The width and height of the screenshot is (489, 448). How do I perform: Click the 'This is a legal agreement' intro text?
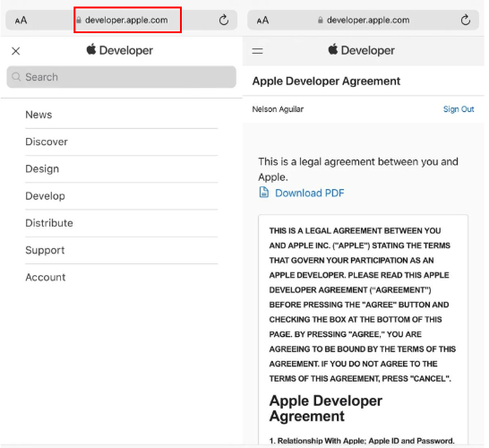click(x=358, y=169)
